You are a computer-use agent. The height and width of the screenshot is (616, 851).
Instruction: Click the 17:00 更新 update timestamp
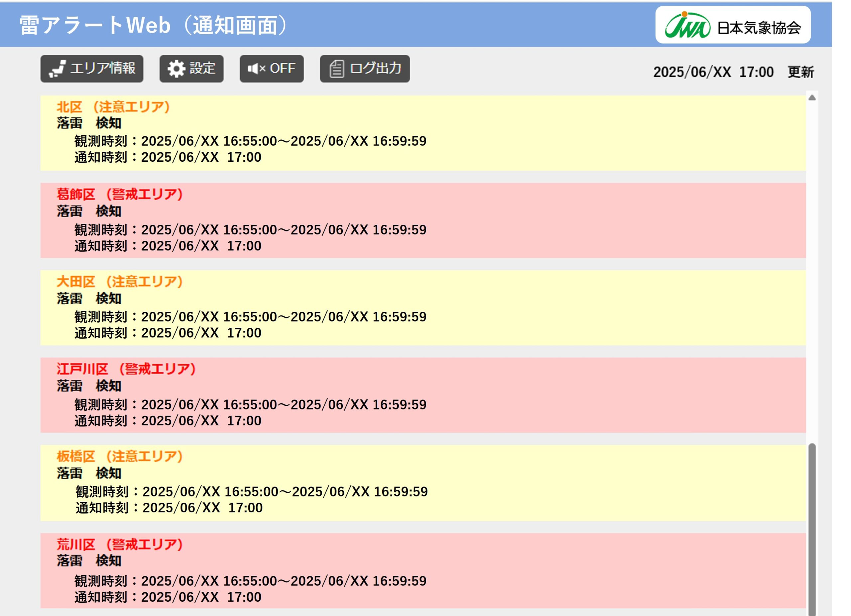tap(734, 72)
